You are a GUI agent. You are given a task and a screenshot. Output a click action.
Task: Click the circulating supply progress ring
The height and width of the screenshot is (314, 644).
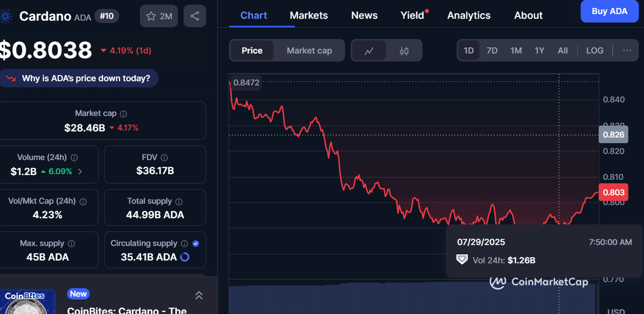tap(185, 257)
